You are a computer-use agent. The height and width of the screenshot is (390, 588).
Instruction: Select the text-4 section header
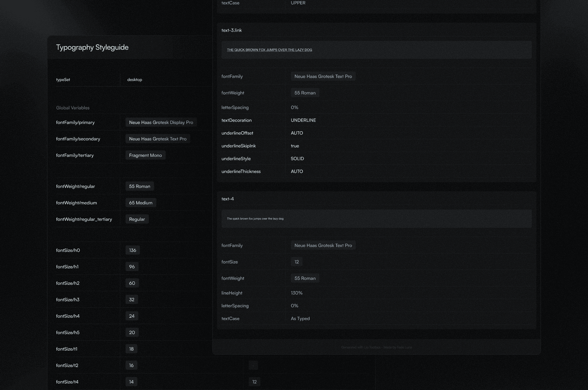[x=228, y=199]
